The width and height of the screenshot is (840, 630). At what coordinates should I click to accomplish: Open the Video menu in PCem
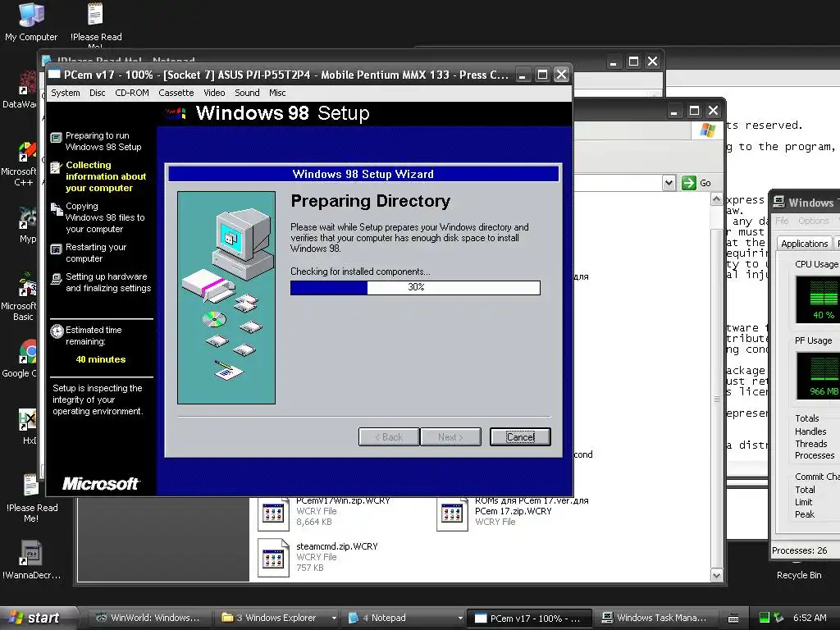(214, 93)
